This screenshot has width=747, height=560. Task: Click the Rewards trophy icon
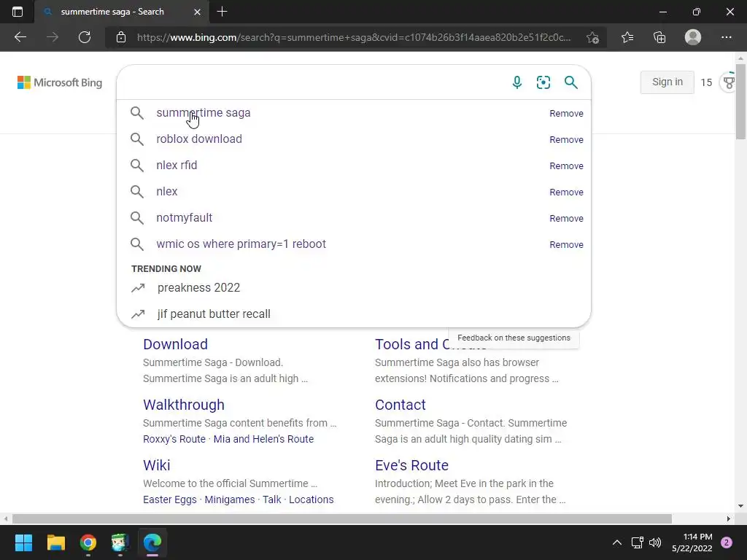pyautogui.click(x=729, y=82)
